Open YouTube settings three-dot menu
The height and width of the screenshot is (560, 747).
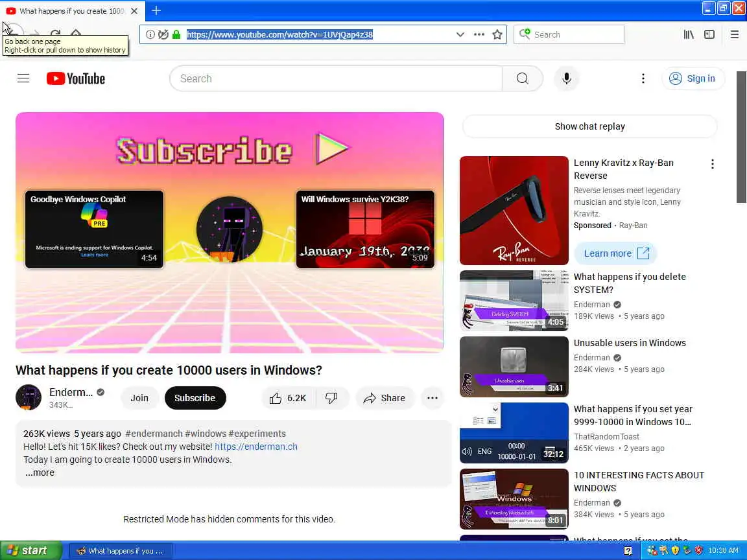[x=643, y=78]
